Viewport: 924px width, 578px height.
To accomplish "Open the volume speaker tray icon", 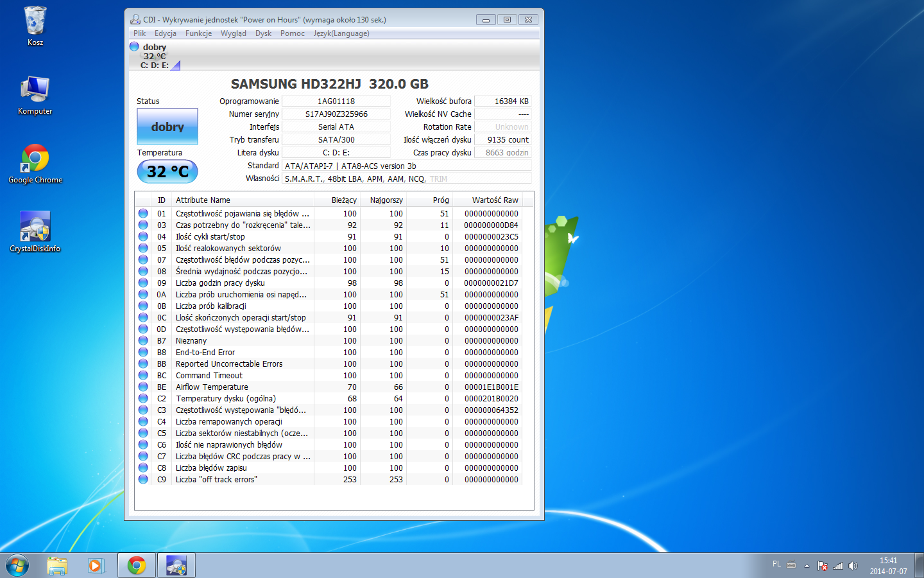I will click(x=853, y=566).
